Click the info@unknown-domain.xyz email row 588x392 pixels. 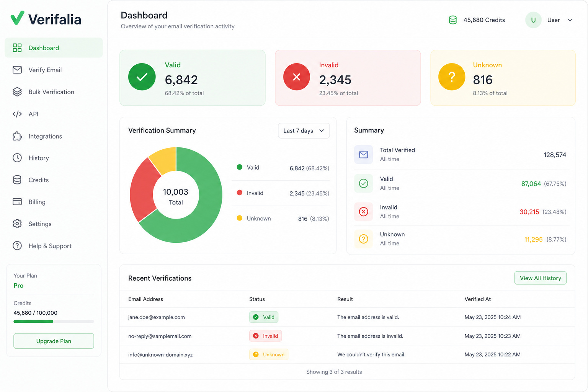347,354
